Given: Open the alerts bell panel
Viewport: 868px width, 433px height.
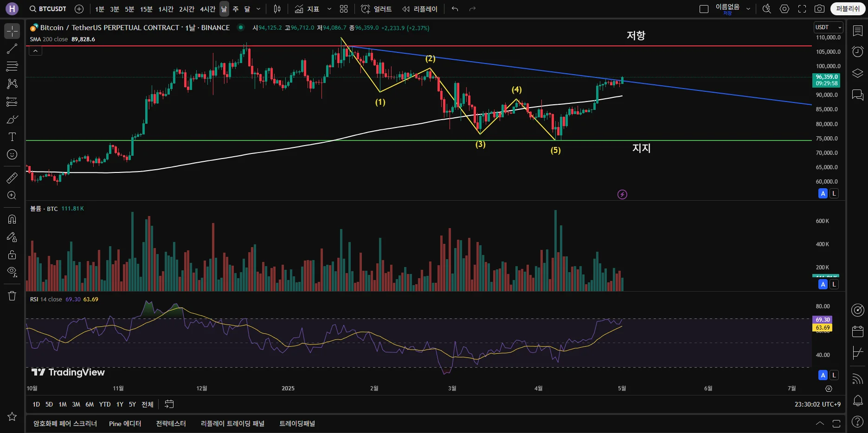Looking at the screenshot, I should (x=858, y=400).
